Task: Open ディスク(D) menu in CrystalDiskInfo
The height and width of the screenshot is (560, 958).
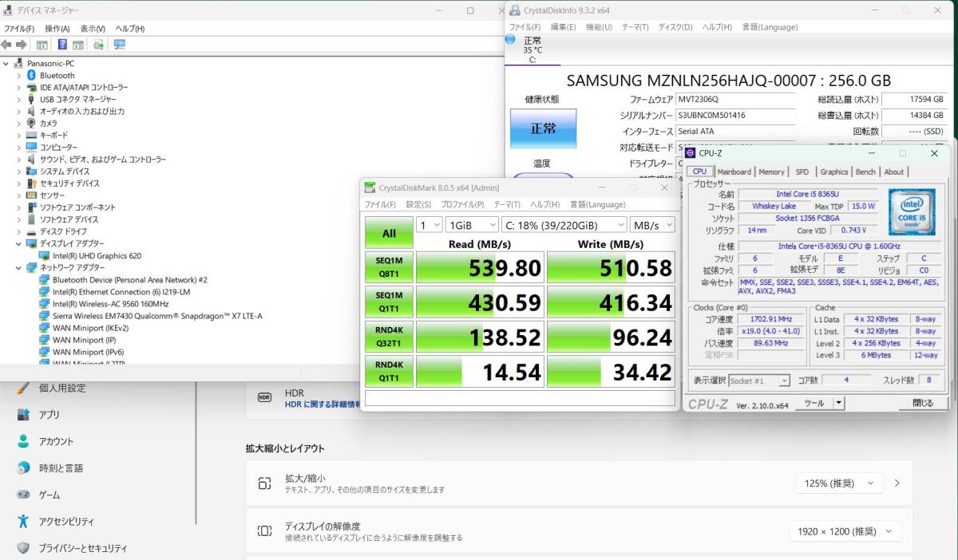Action: (675, 26)
